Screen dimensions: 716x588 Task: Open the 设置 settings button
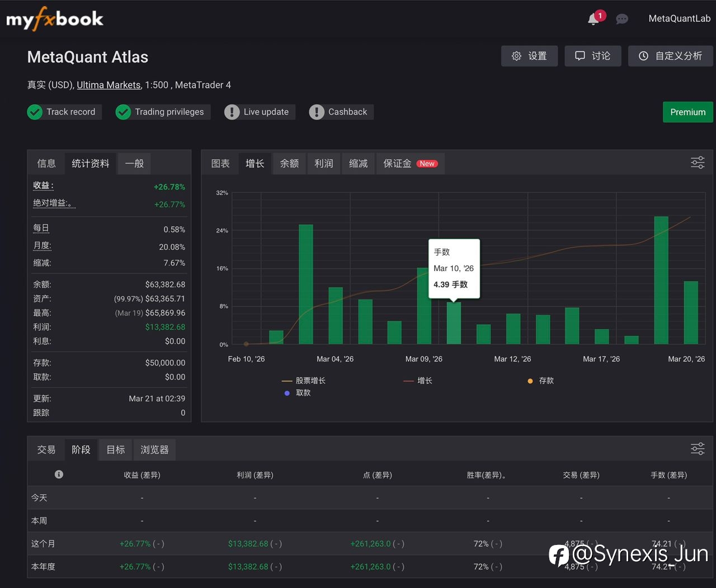click(x=529, y=56)
